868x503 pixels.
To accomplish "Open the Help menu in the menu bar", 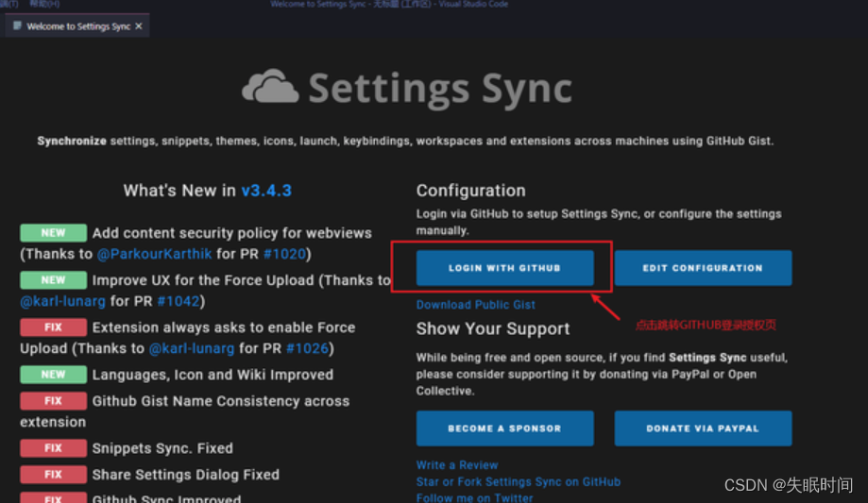I will (44, 4).
